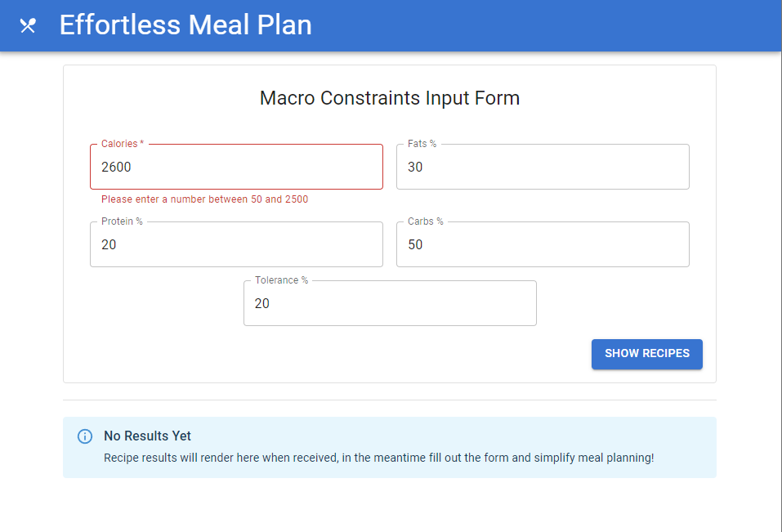Click the Effortless Meal Plan title
782x532 pixels.
click(185, 25)
